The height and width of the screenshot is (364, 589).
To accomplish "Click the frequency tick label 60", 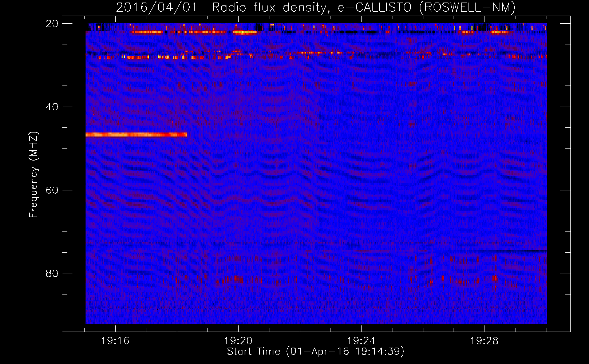I will coord(52,190).
